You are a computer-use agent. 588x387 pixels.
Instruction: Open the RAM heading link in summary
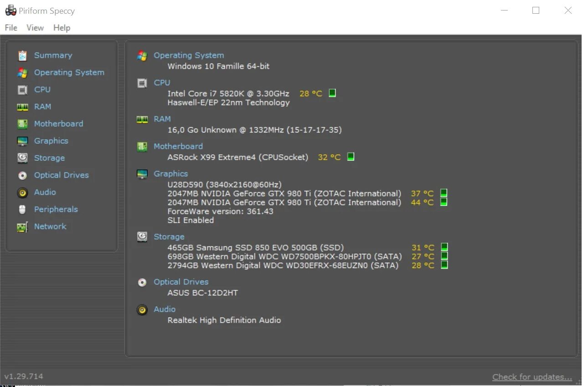tap(162, 119)
